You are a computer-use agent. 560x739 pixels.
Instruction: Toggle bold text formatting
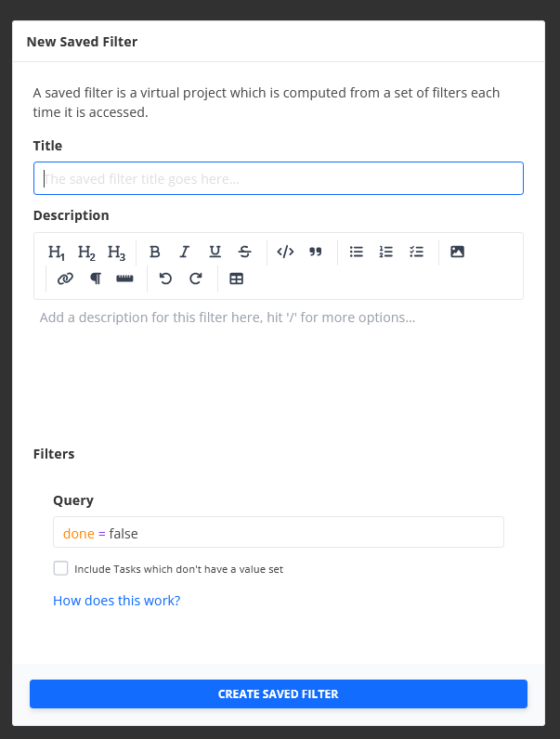point(154,253)
